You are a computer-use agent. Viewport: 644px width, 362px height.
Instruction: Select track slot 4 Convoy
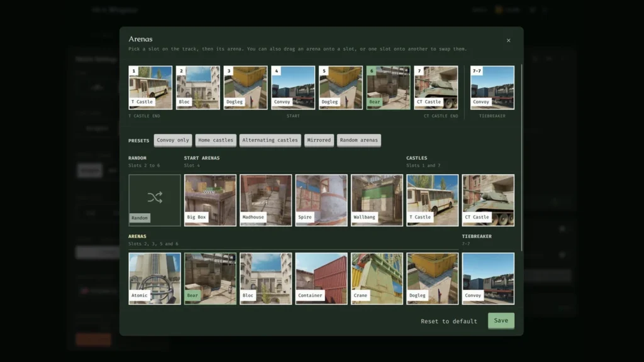293,87
